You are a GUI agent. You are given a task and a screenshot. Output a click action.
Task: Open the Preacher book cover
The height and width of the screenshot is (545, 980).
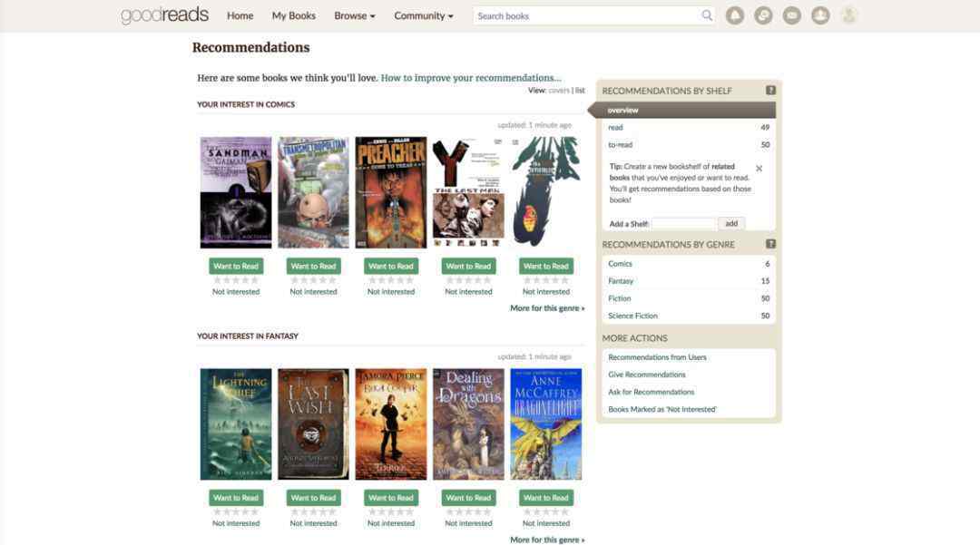(390, 192)
